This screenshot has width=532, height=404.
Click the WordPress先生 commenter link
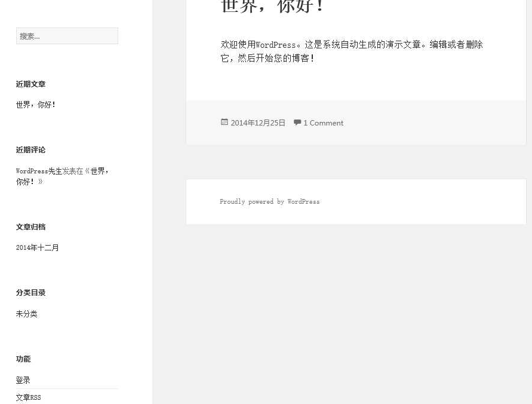31,170
